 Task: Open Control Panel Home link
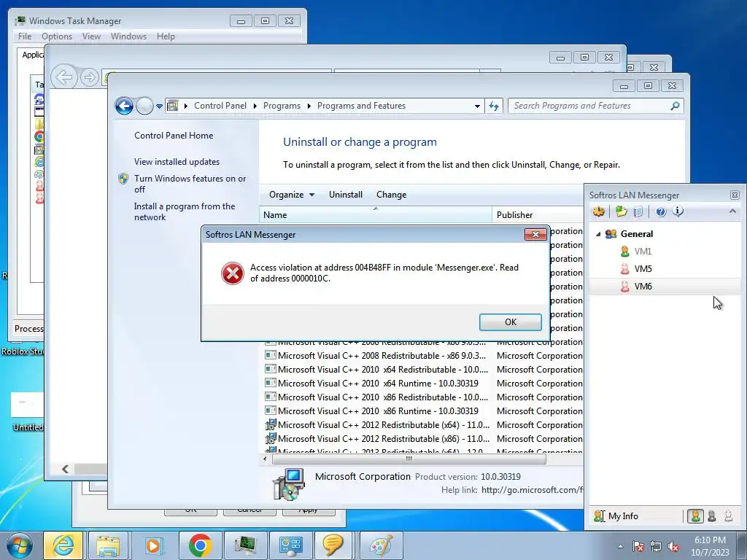pos(174,136)
